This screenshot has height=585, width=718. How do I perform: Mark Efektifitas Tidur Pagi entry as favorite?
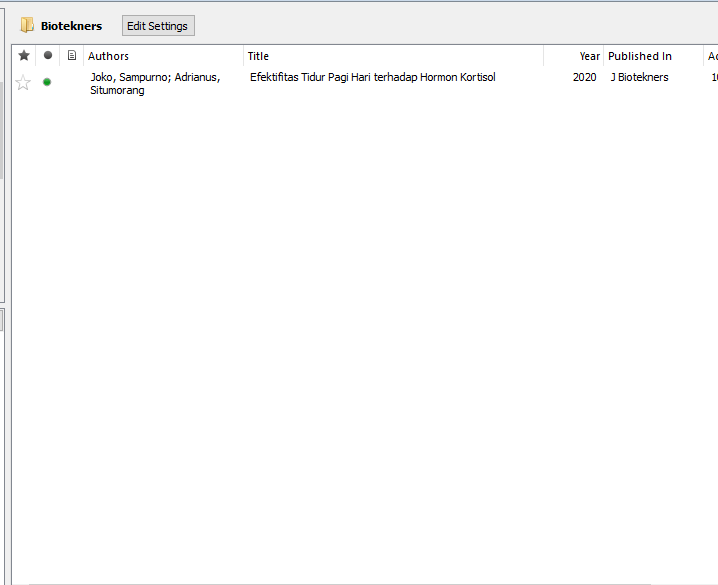[23, 83]
